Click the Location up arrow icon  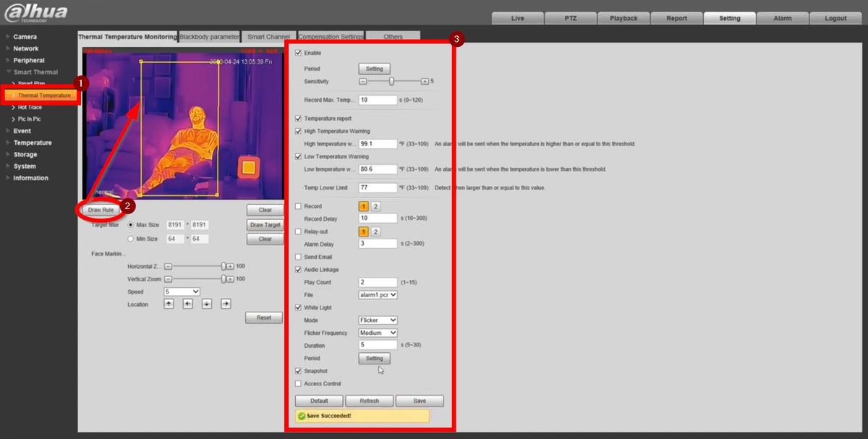click(x=169, y=304)
